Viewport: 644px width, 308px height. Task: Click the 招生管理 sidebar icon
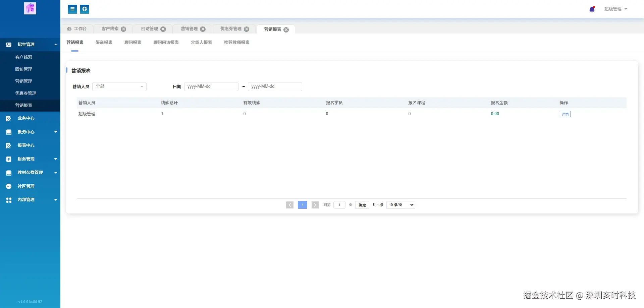click(9, 45)
